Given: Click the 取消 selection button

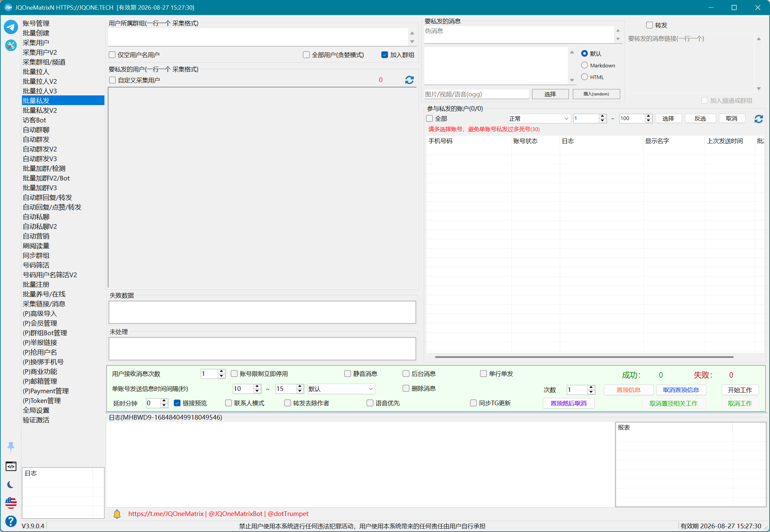Looking at the screenshot, I should tap(732, 118).
